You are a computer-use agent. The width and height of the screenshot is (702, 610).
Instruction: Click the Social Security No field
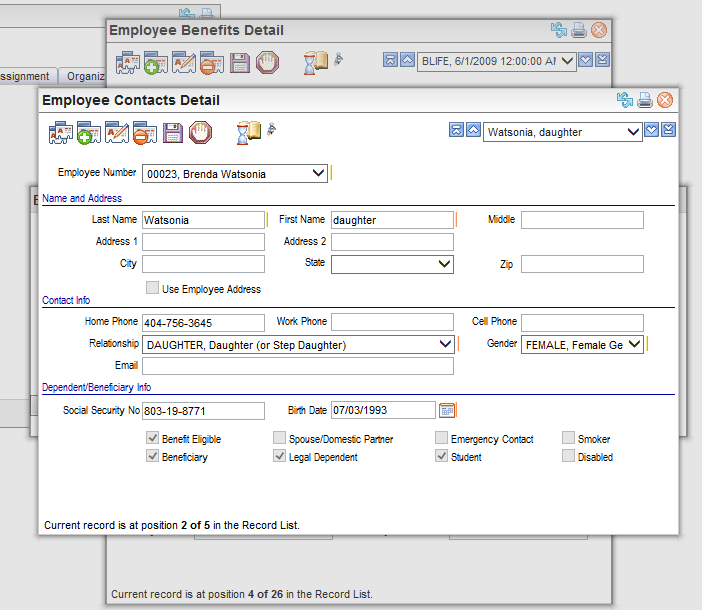(x=203, y=411)
